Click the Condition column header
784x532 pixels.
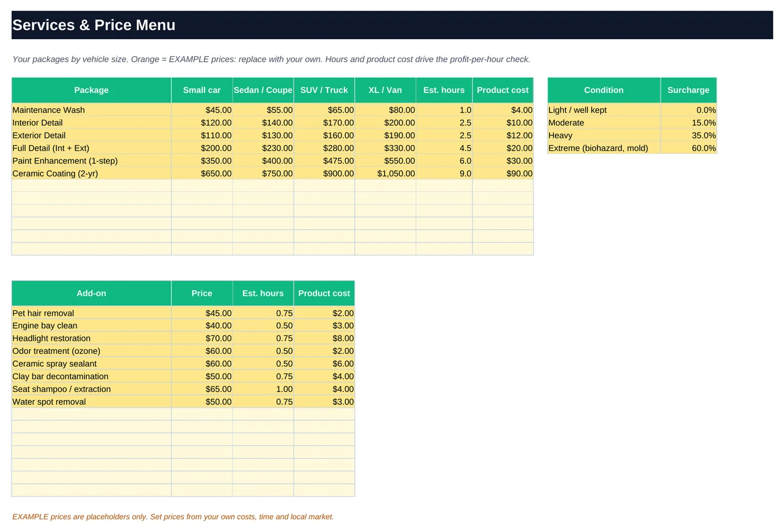(x=604, y=90)
